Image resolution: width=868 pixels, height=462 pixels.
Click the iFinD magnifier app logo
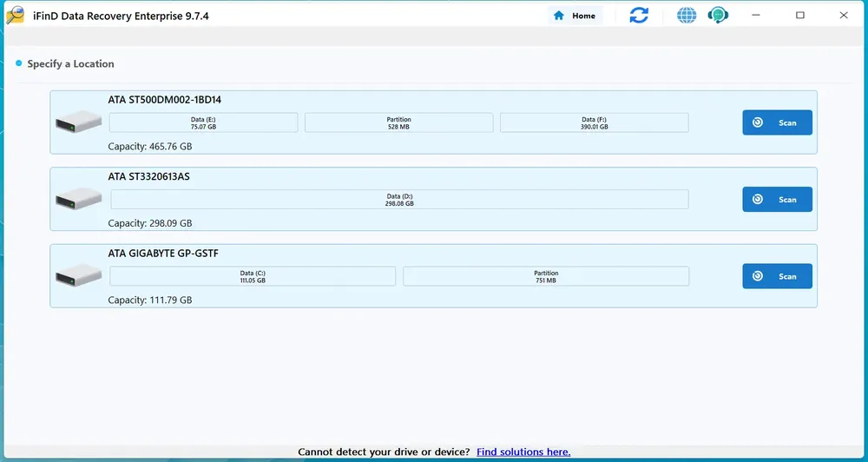coord(15,16)
